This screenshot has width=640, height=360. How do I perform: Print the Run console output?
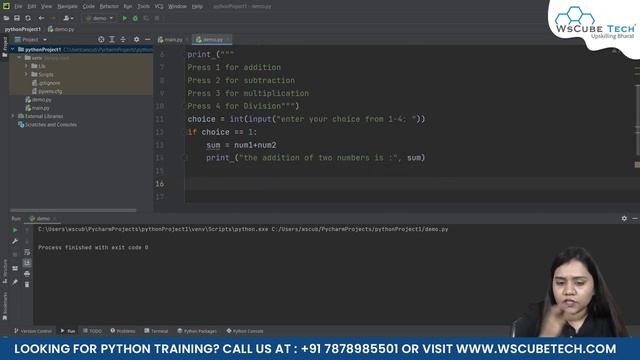27,274
